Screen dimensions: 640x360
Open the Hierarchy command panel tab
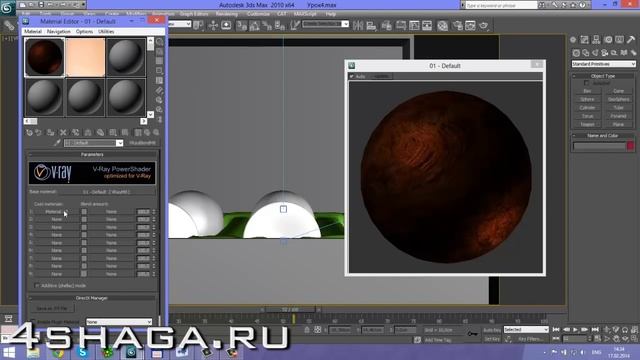click(596, 40)
